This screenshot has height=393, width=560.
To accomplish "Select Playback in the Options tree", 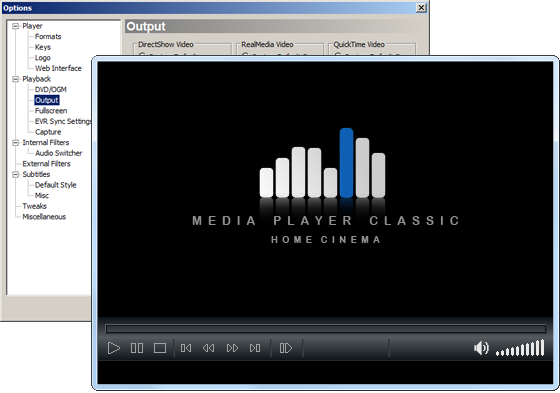I will [36, 79].
